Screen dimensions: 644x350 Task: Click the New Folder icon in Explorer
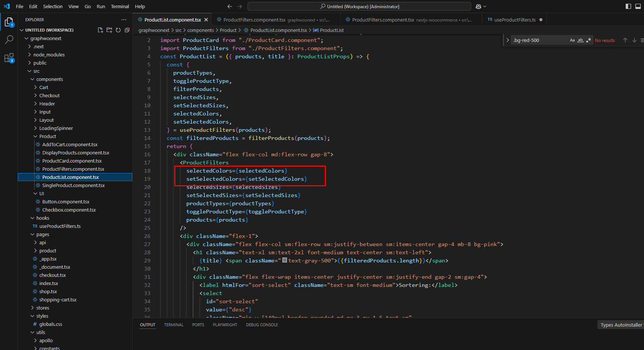click(x=109, y=30)
